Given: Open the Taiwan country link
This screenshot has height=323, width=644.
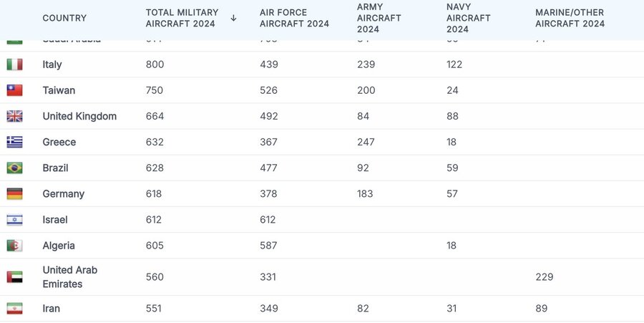Looking at the screenshot, I should pos(59,90).
